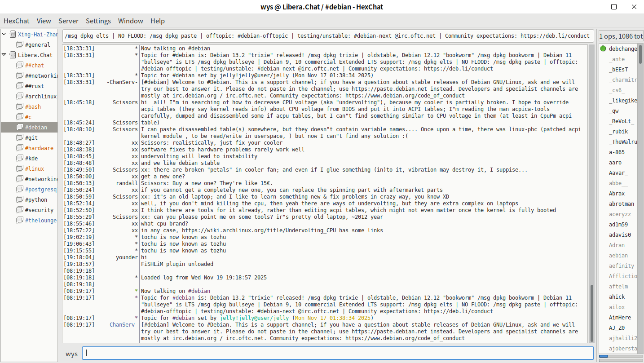Click the channel icon next to ##chat
Screen dimensions: 644x363
pyautogui.click(x=19, y=66)
